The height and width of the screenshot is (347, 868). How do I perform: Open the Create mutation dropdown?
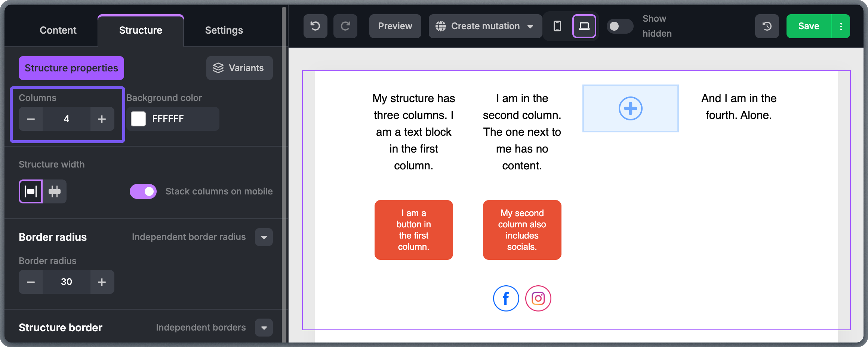485,26
